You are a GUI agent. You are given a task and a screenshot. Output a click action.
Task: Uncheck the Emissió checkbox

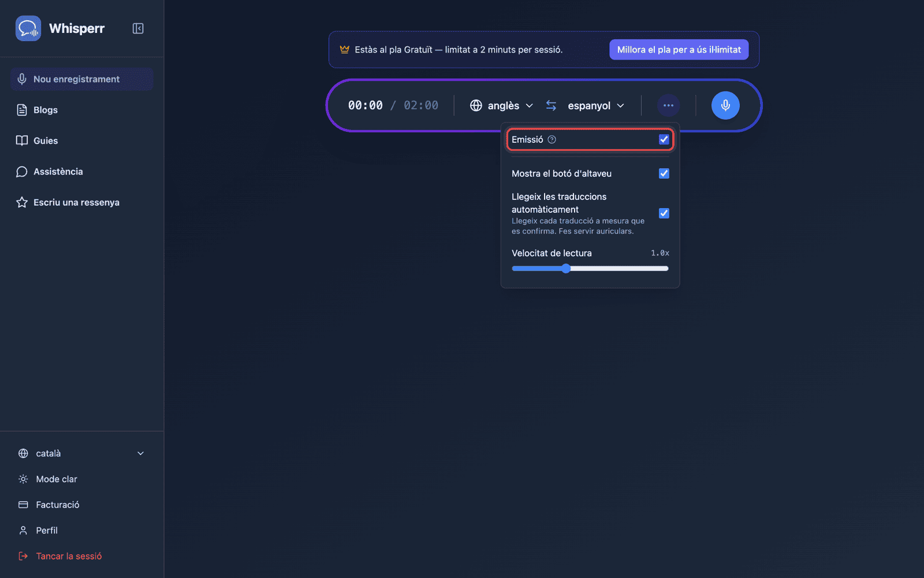pyautogui.click(x=664, y=139)
